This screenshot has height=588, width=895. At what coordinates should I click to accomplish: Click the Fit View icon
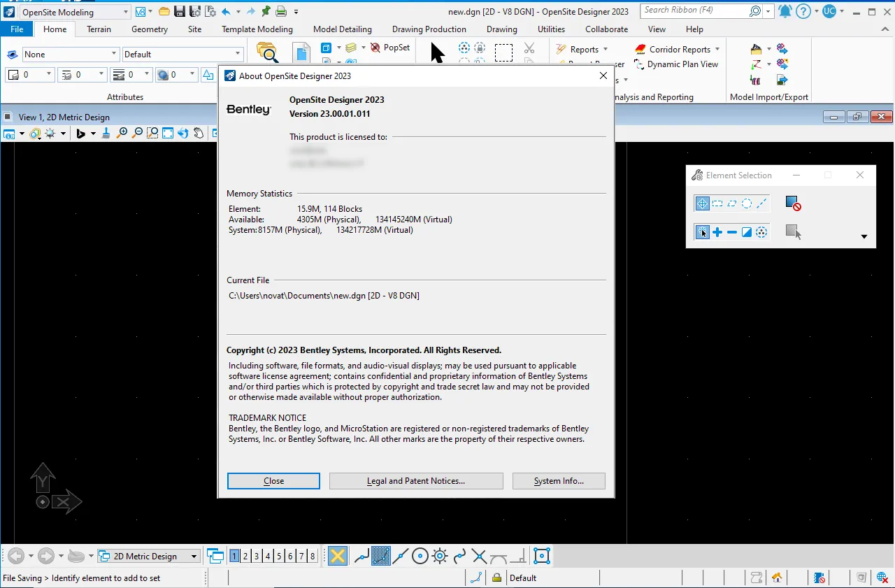pos(168,133)
